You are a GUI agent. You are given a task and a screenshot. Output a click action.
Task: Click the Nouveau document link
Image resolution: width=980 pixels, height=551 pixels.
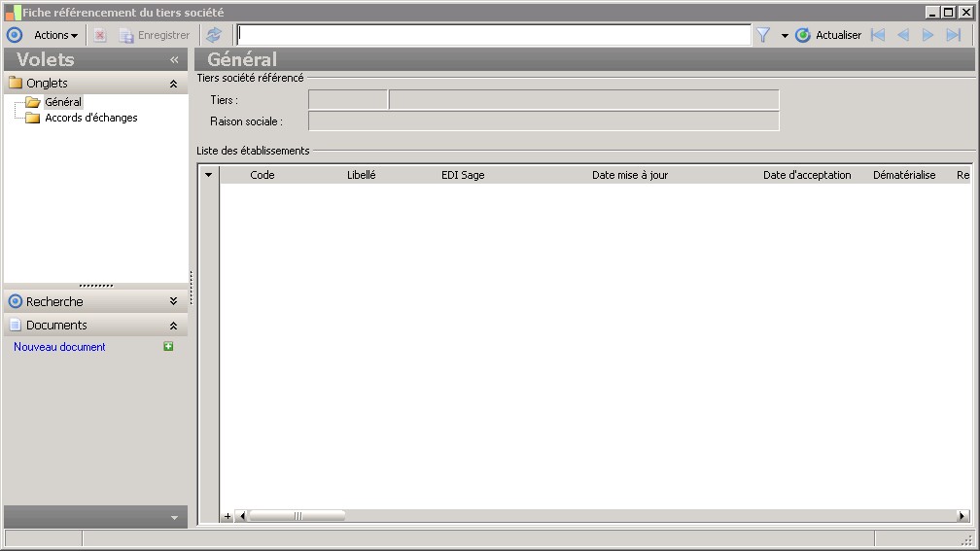[x=59, y=347]
